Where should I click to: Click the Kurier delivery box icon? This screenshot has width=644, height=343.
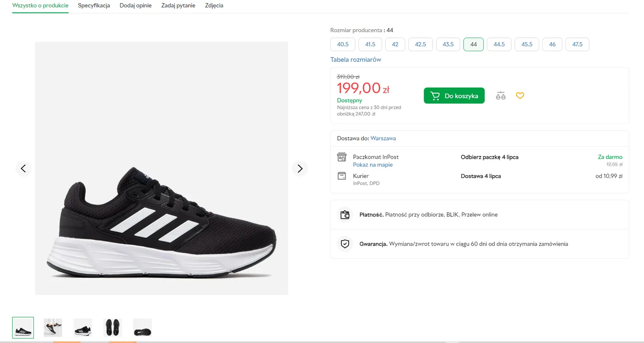tap(342, 176)
